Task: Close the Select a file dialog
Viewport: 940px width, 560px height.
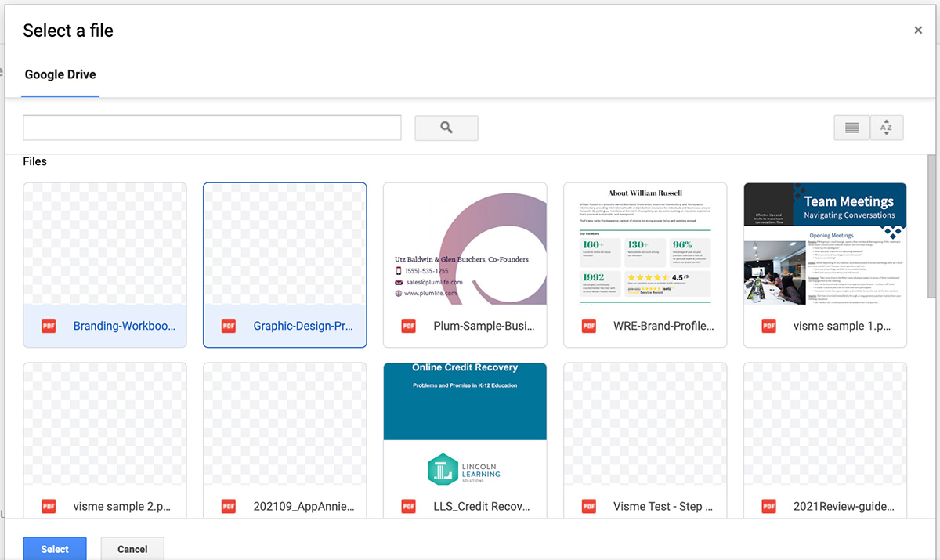Action: click(x=918, y=31)
